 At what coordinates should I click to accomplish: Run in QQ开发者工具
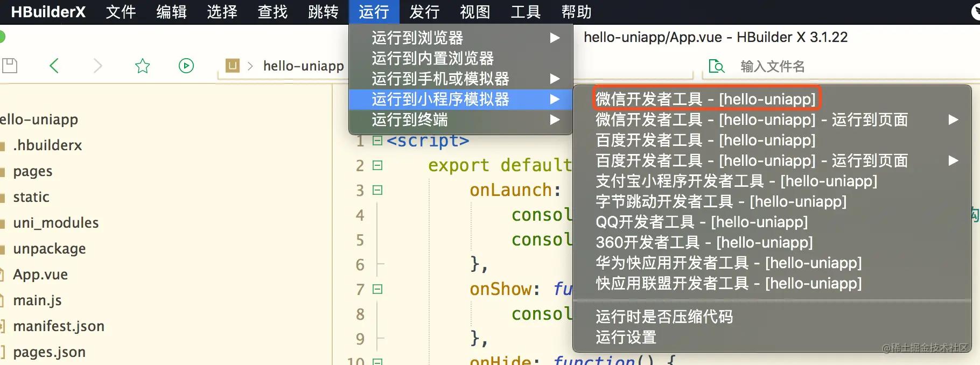click(772, 222)
